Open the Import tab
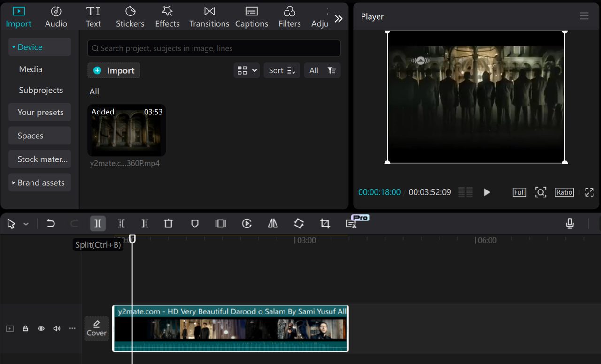This screenshot has width=601, height=364. click(x=19, y=17)
